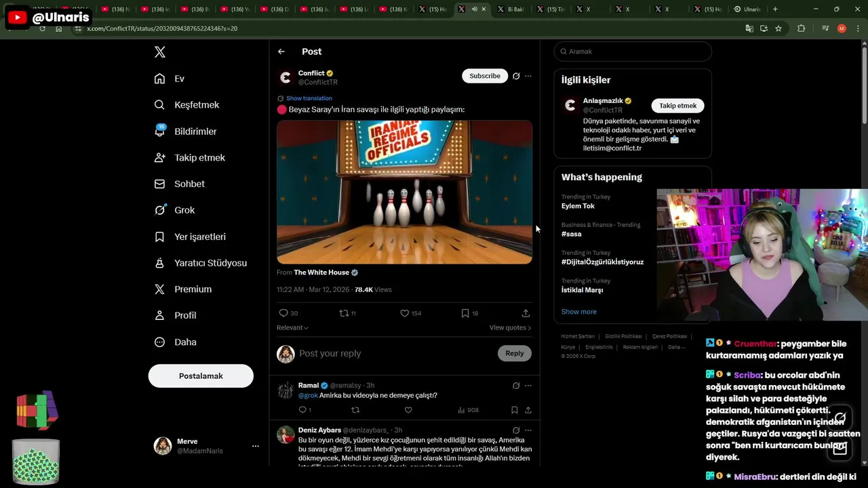Expand Daha footer menu

tap(676, 347)
